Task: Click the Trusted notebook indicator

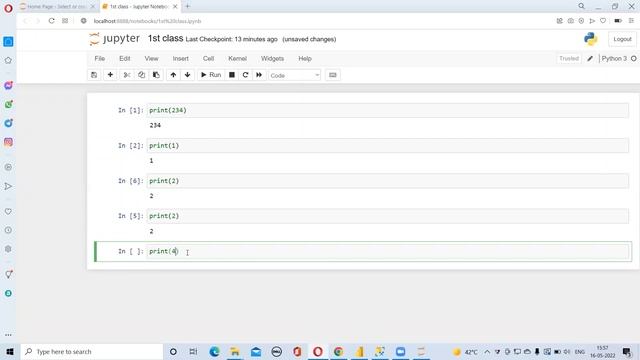Action: 569,59
